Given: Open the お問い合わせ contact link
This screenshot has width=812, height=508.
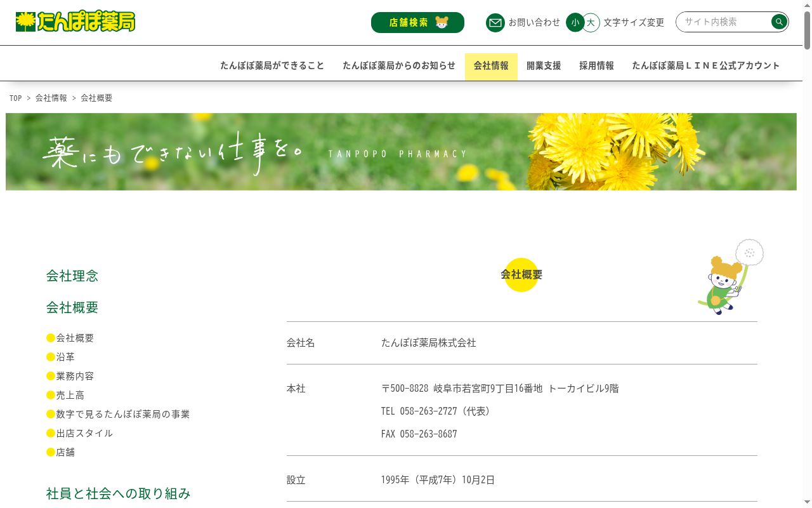Looking at the screenshot, I should click(534, 22).
